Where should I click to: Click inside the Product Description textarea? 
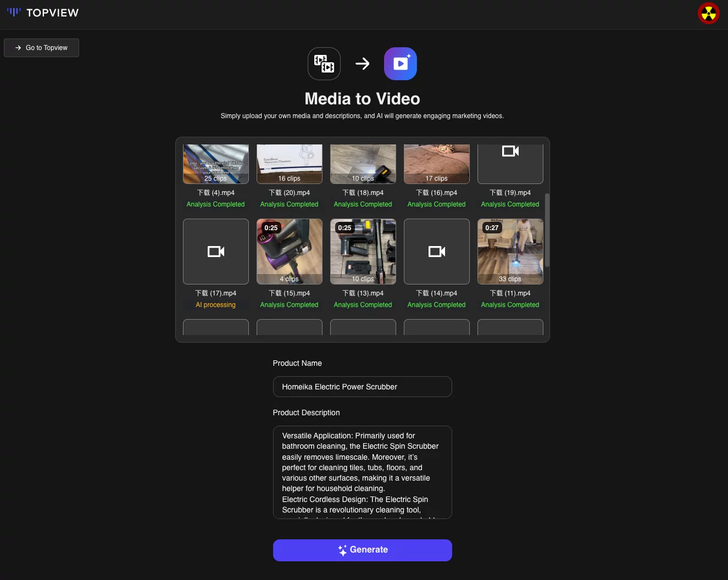[362, 472]
